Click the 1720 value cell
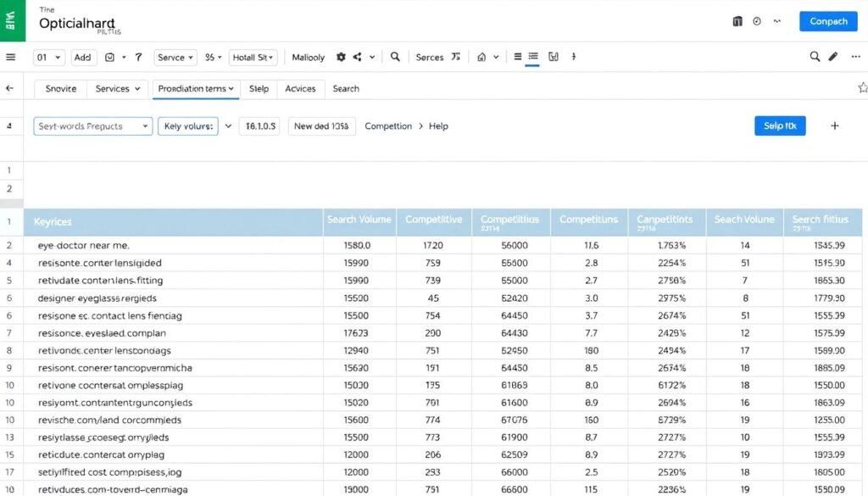 click(x=433, y=245)
